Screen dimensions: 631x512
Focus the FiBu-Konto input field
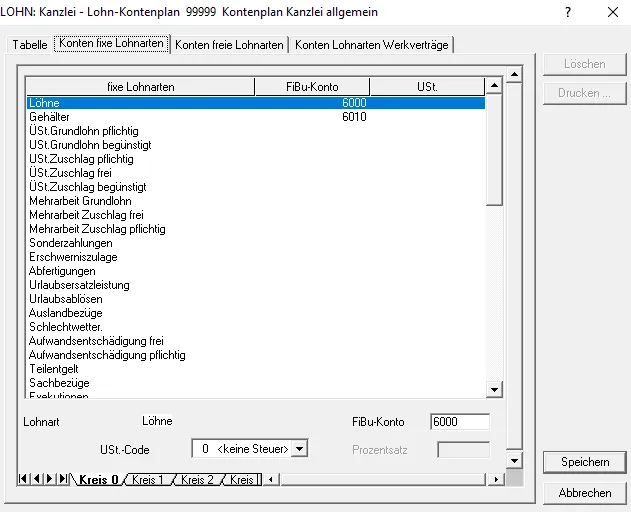tap(460, 421)
